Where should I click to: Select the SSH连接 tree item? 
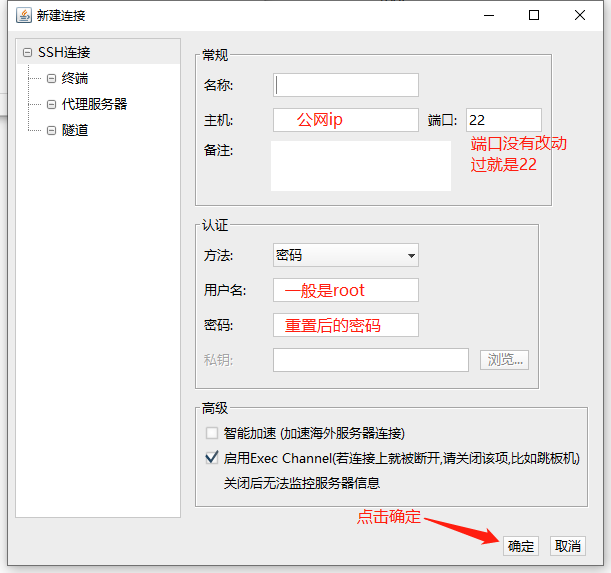(x=64, y=52)
